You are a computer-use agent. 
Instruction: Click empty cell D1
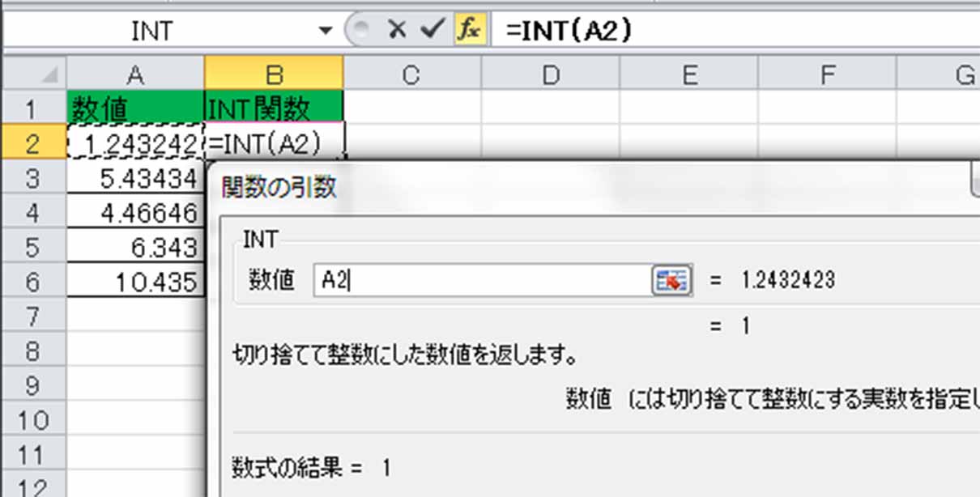click(x=551, y=107)
